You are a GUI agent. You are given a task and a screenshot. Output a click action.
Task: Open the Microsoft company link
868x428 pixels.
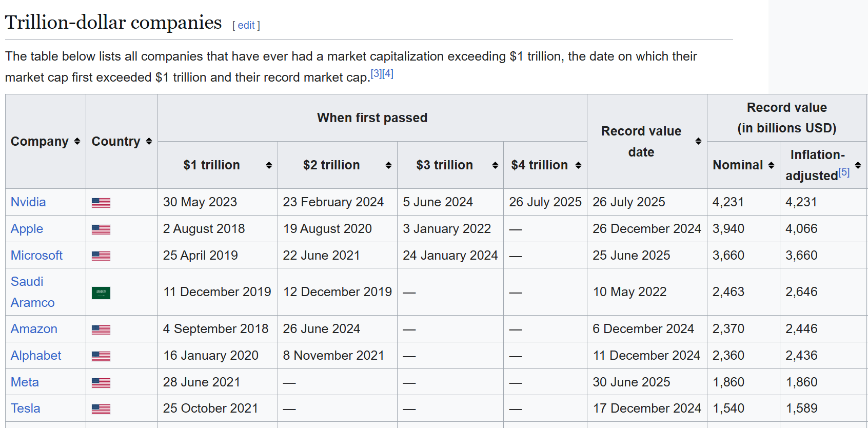(36, 256)
